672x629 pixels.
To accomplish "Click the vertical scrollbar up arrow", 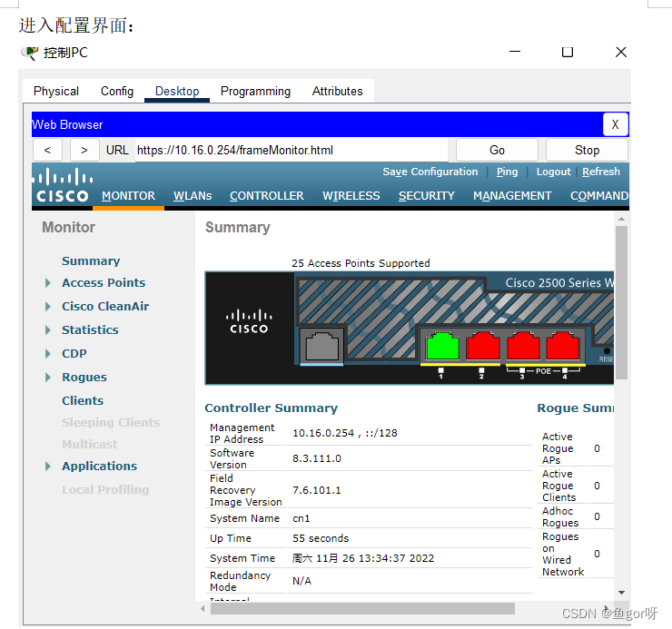I will (621, 219).
